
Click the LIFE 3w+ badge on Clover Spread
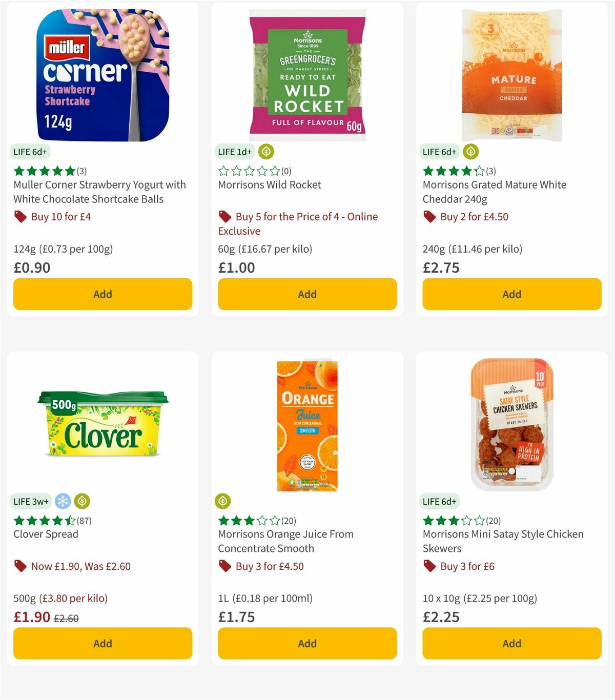pos(31,501)
